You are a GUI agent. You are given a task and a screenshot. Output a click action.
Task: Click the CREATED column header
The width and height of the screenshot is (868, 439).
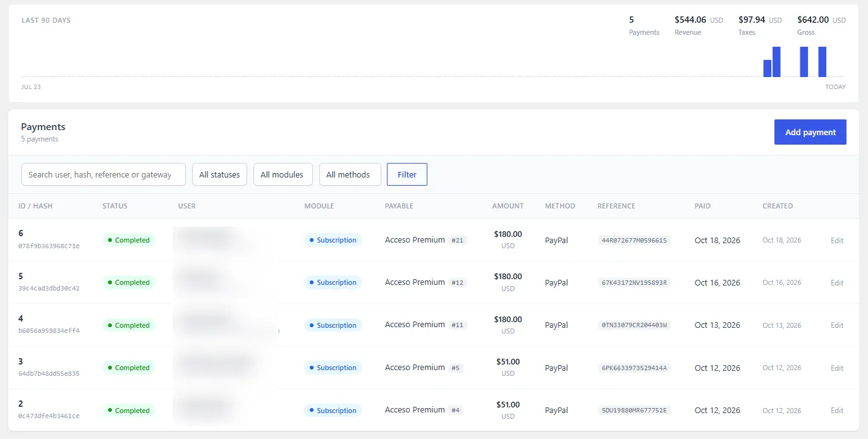(778, 206)
